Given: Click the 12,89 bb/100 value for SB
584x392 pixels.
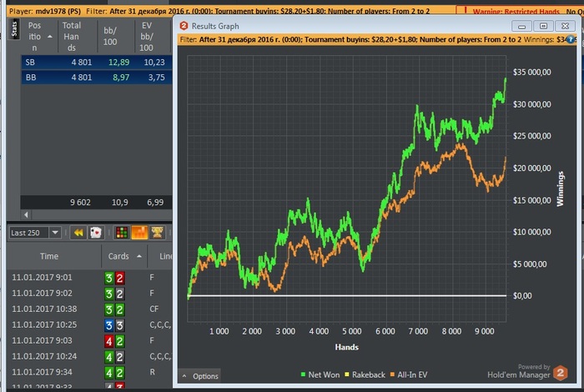Looking at the screenshot, I should (x=118, y=63).
